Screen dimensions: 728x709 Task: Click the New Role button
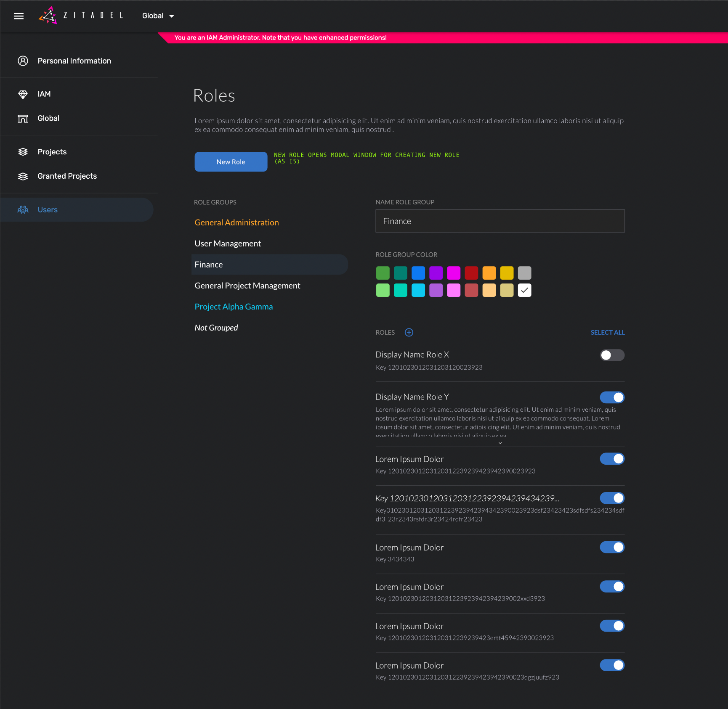click(231, 161)
